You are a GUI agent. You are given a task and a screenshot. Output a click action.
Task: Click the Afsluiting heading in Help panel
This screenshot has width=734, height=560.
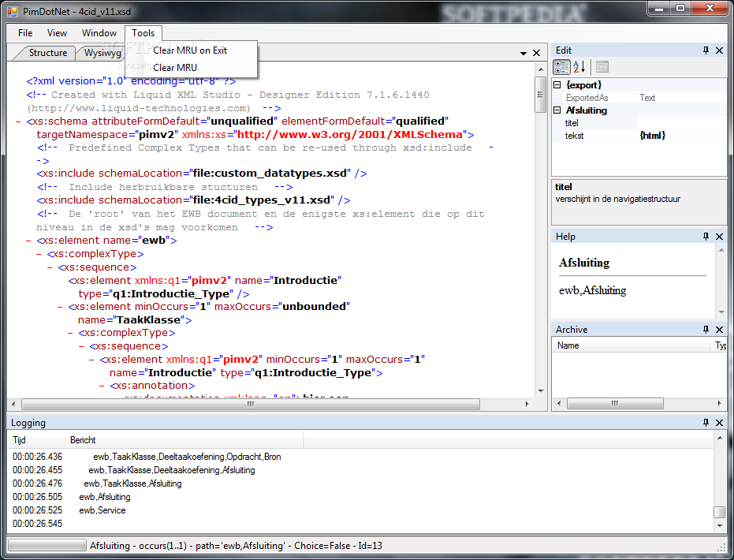[584, 263]
